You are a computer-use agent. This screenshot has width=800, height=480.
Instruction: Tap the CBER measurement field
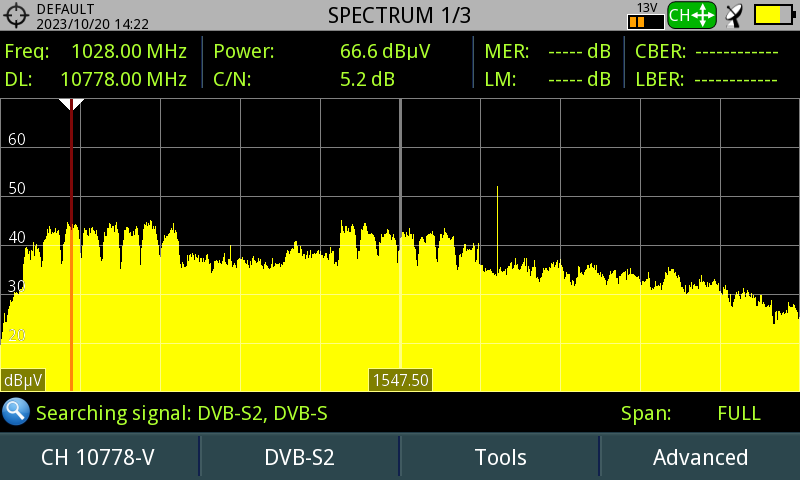[x=707, y=52]
